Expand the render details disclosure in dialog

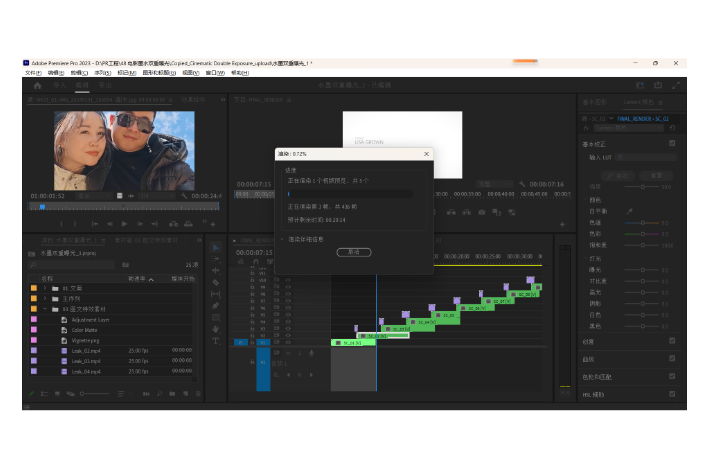click(283, 239)
